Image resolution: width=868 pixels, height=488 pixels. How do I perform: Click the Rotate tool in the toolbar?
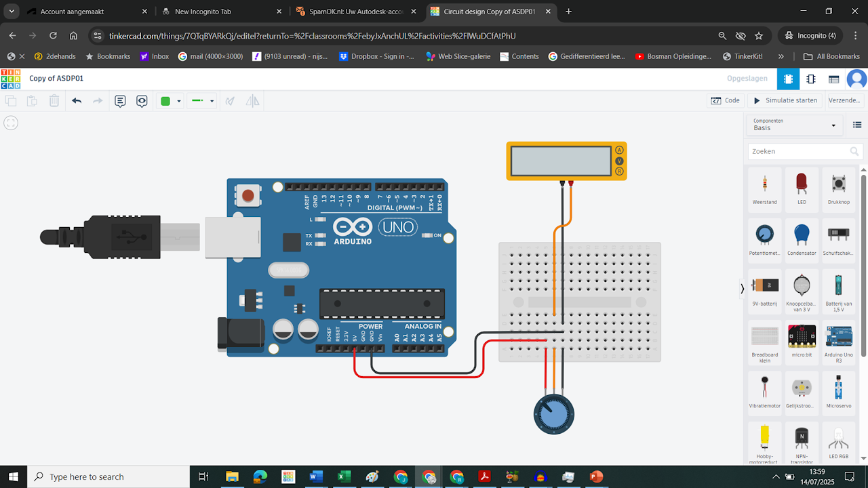pos(231,101)
